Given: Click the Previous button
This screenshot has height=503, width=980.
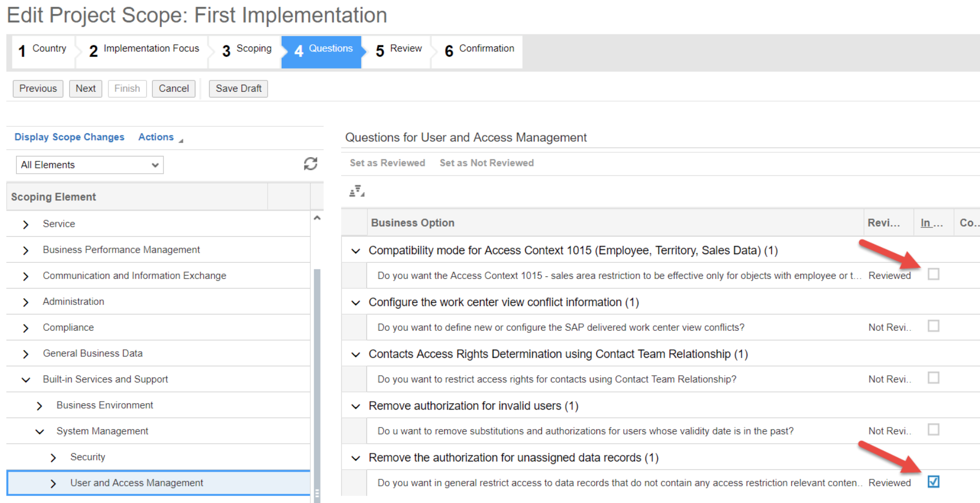Looking at the screenshot, I should pyautogui.click(x=38, y=89).
